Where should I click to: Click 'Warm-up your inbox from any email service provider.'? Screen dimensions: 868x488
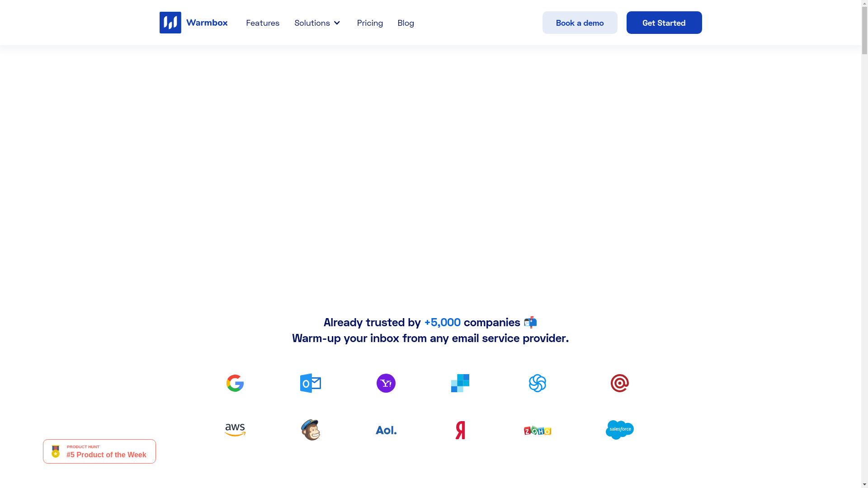pyautogui.click(x=430, y=338)
